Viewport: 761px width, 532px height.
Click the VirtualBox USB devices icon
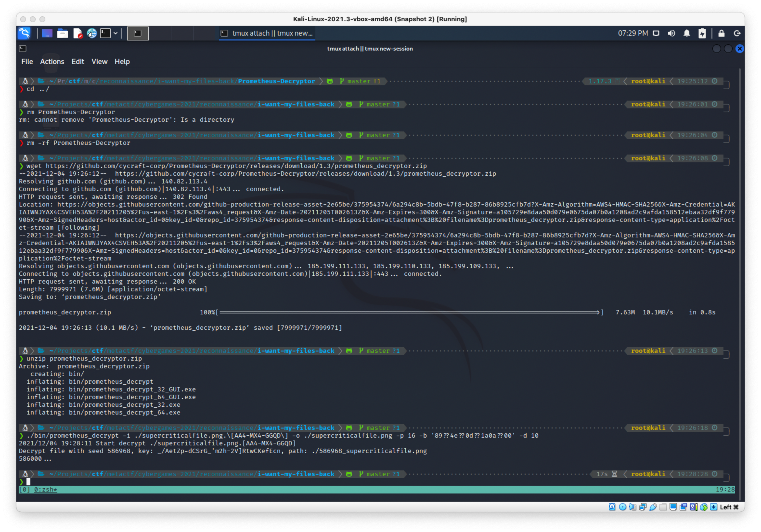pos(653,507)
